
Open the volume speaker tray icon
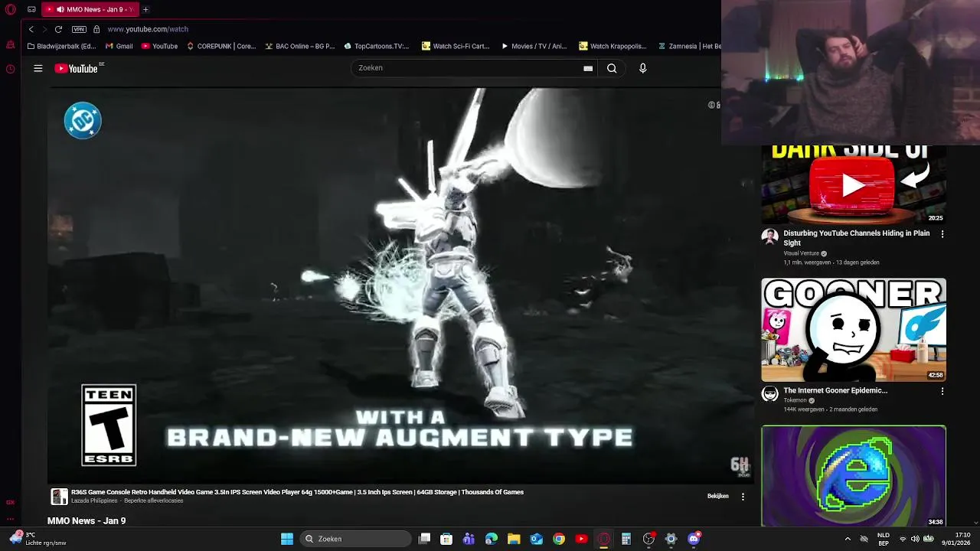(915, 539)
